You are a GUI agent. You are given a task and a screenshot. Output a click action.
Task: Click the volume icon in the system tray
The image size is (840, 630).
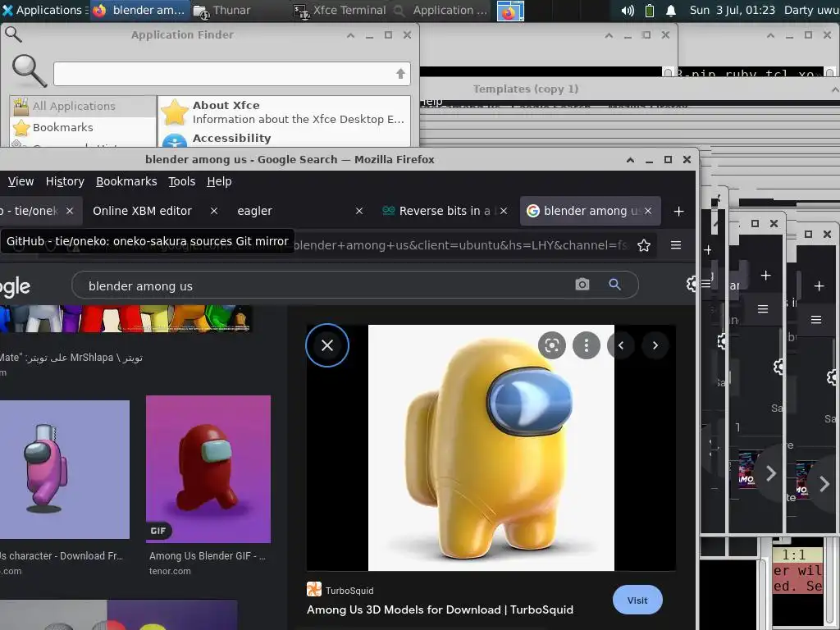(628, 11)
